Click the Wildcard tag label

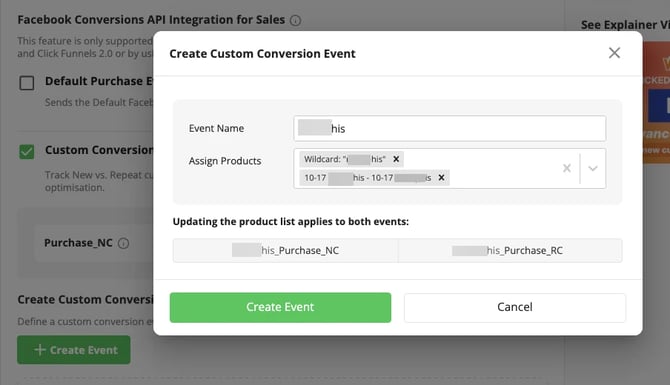(344, 159)
